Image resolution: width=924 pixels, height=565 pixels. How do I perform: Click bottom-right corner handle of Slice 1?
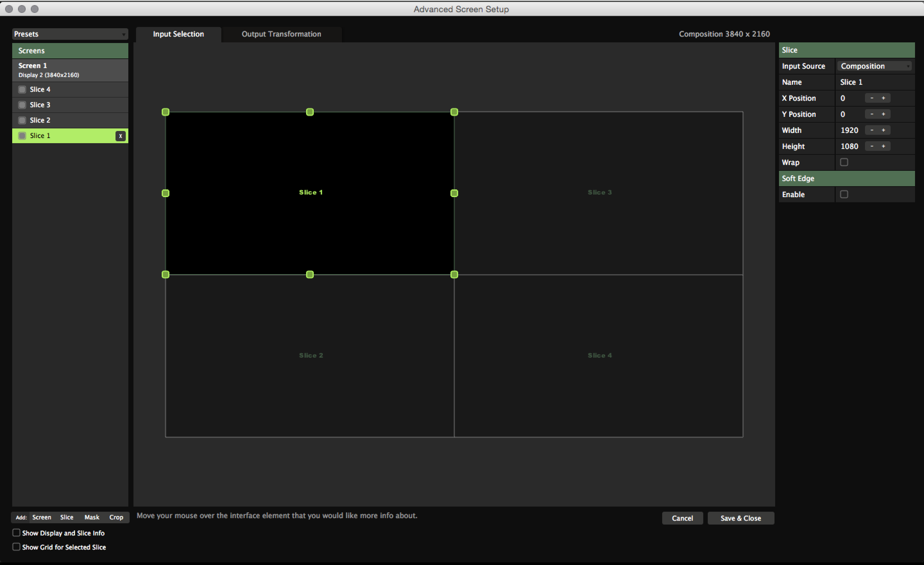[454, 274]
